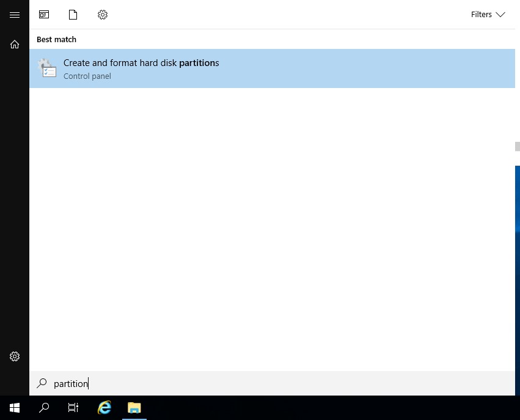This screenshot has height=420, width=520.
Task: Click the Filters chevron arrow
Action: [501, 15]
